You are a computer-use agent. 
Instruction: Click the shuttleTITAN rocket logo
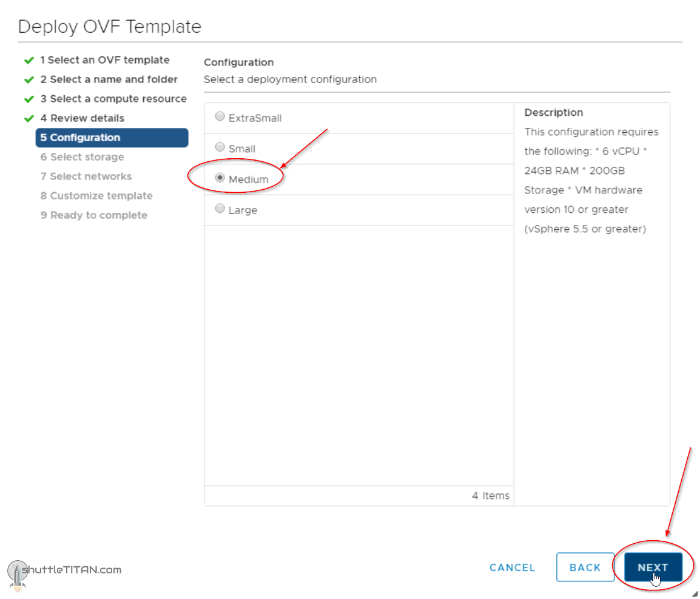[17, 575]
